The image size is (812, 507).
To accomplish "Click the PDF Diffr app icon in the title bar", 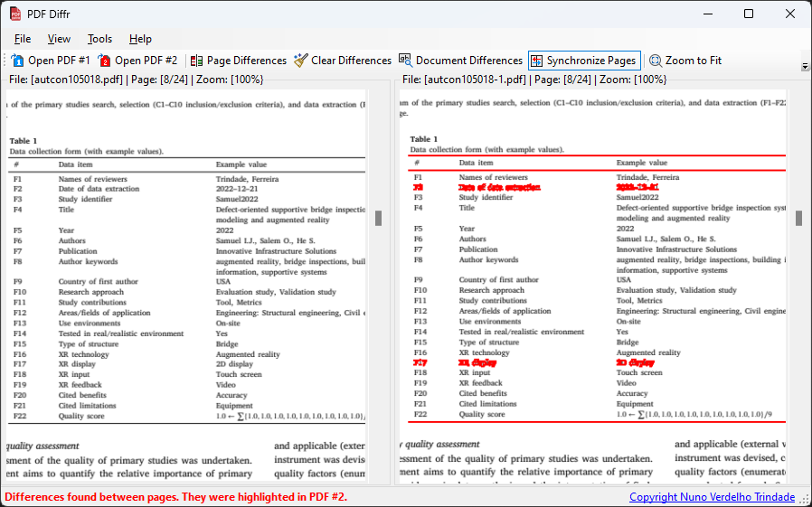I will coord(15,14).
